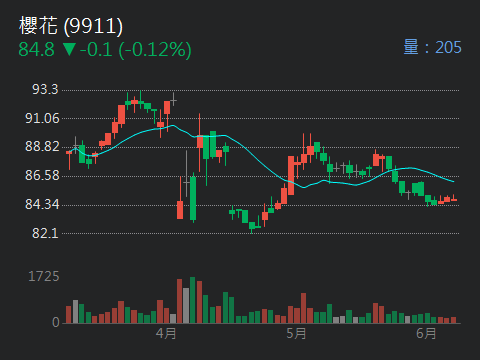The image size is (480, 360).
Task: Click the change value -0.1 (-0.12%)
Action: [136, 50]
